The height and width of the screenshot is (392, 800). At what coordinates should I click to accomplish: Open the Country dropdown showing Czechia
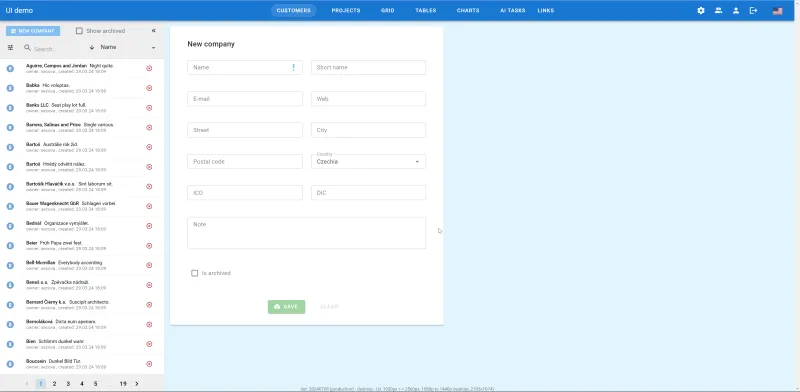[368, 161]
